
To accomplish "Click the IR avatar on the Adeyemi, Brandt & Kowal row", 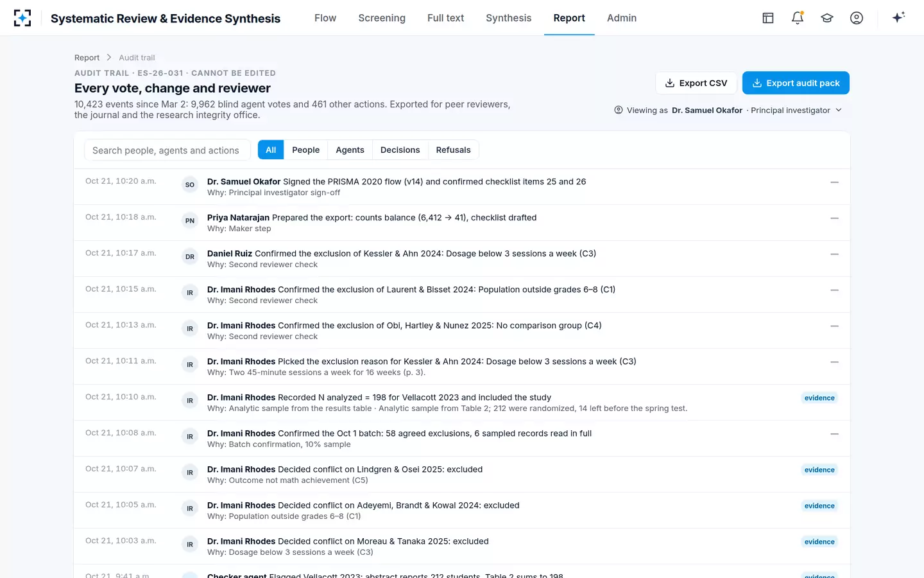I will (x=190, y=509).
